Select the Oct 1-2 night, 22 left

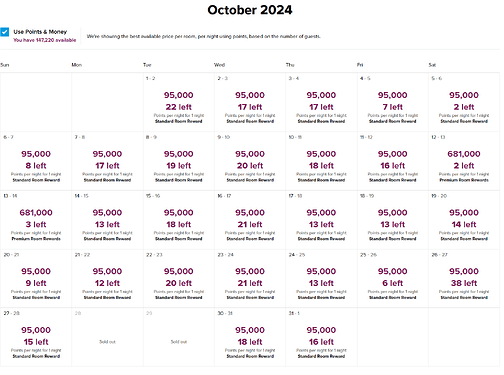(x=179, y=102)
